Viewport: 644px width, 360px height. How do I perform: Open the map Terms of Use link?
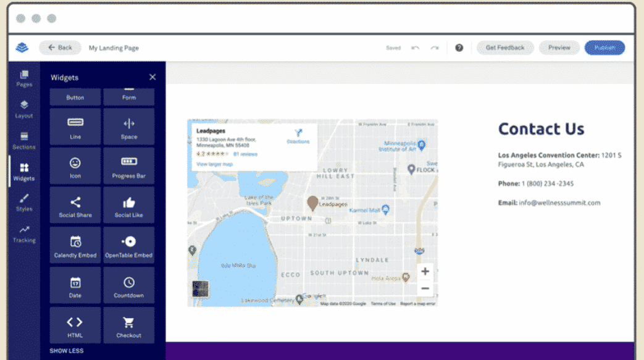coord(383,304)
